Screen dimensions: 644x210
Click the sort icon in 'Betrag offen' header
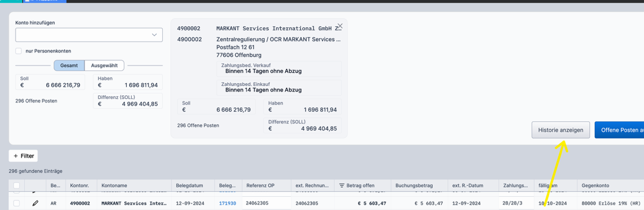[x=342, y=186]
